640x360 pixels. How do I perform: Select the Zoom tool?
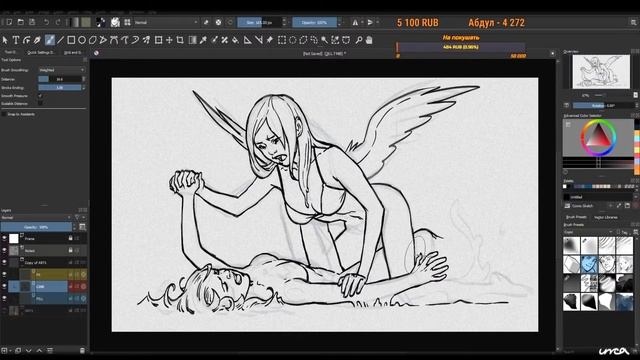(358, 40)
